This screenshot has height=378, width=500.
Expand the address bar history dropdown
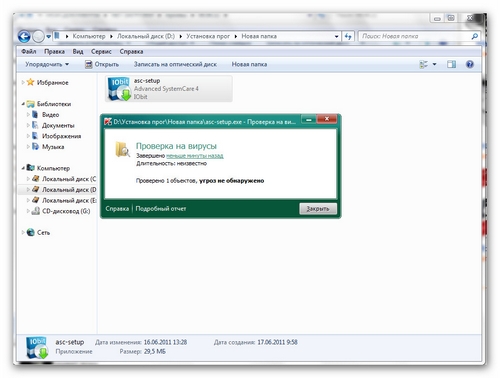coord(336,36)
